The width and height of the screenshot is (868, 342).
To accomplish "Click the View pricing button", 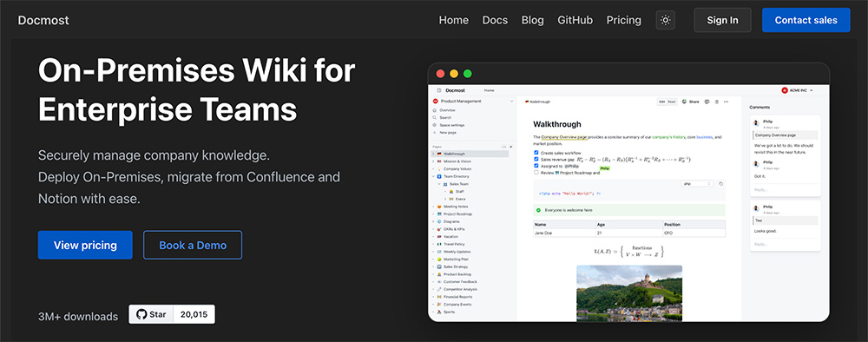I will [85, 245].
